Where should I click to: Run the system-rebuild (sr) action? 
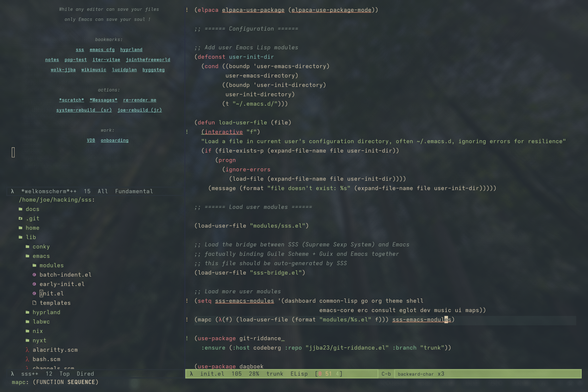coord(84,110)
